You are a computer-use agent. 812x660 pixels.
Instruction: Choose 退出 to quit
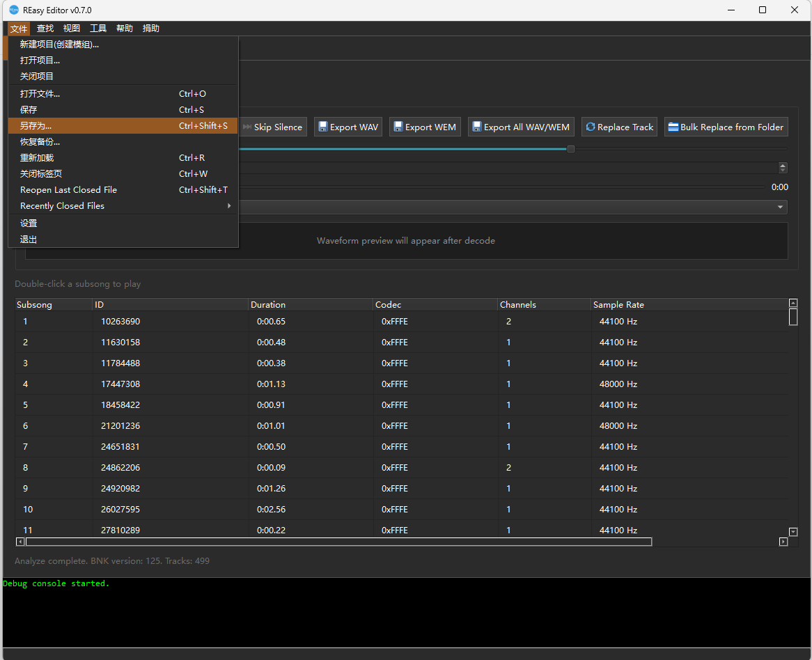coord(123,239)
